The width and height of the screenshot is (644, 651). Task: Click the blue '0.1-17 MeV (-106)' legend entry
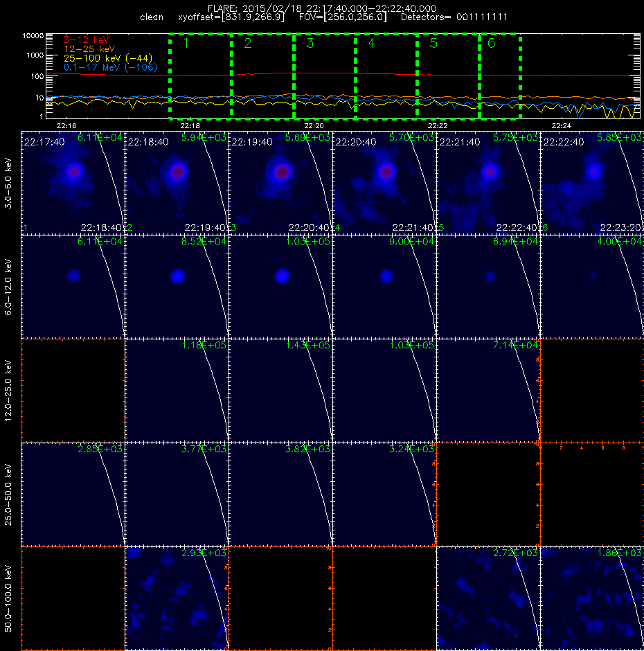(110, 67)
